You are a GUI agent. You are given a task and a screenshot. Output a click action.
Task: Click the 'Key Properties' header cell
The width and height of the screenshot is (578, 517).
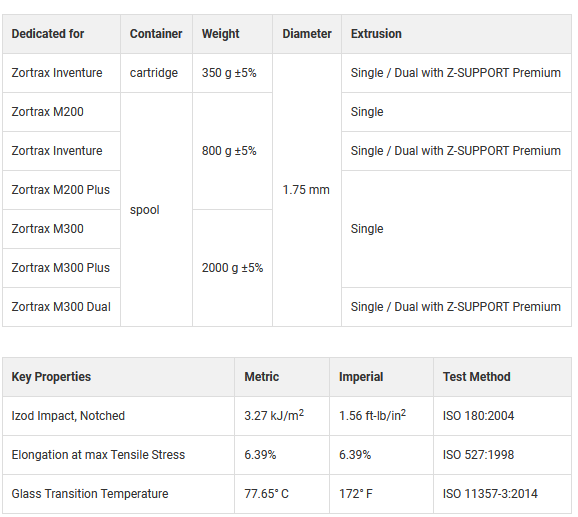coord(118,377)
